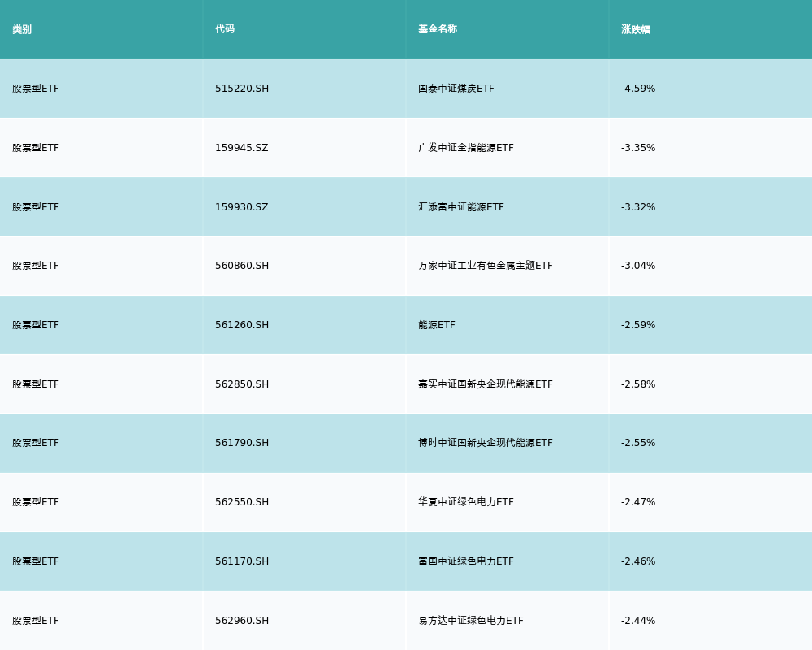The image size is (812, 650).
Task: Click 股票型ETF in the 562960.SH row
Action: tap(36, 621)
